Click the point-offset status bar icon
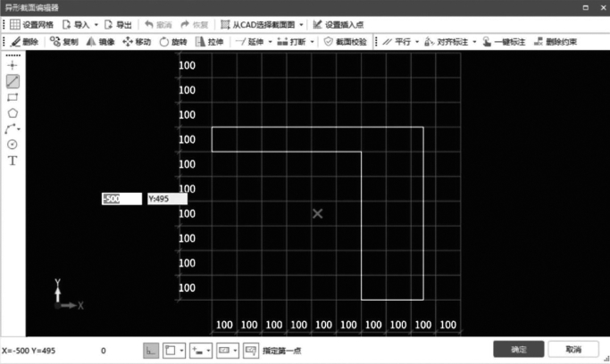The image size is (610, 364). pos(197,351)
